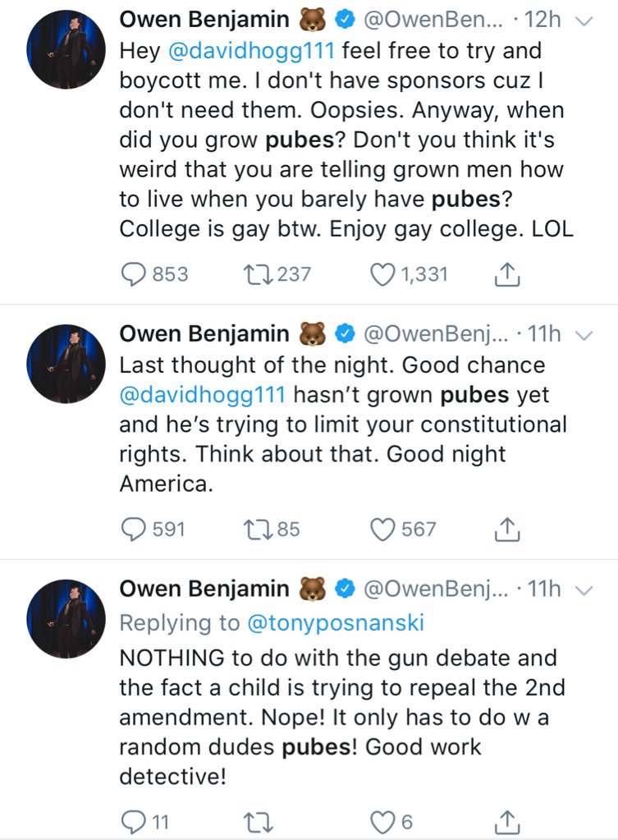Like the tweet with 1,331 likes

[x=382, y=274]
